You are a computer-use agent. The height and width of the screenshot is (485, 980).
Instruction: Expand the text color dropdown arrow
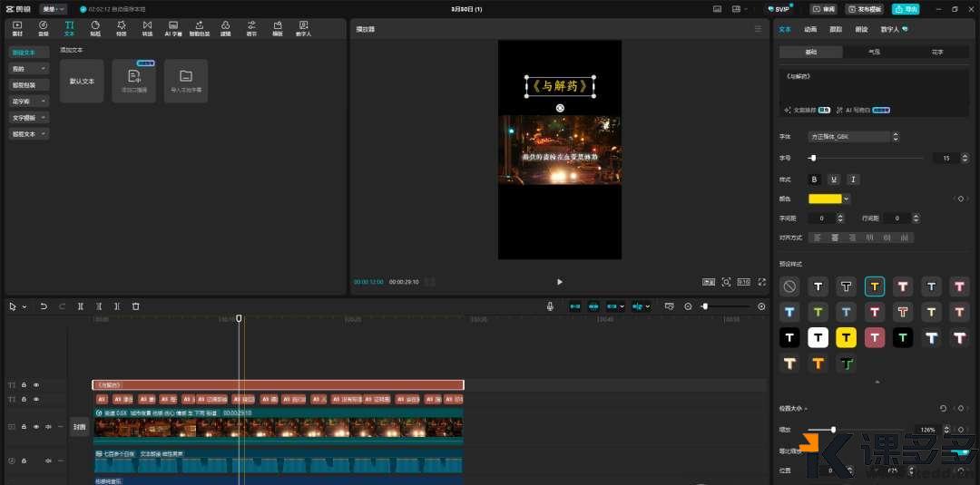[x=847, y=199]
